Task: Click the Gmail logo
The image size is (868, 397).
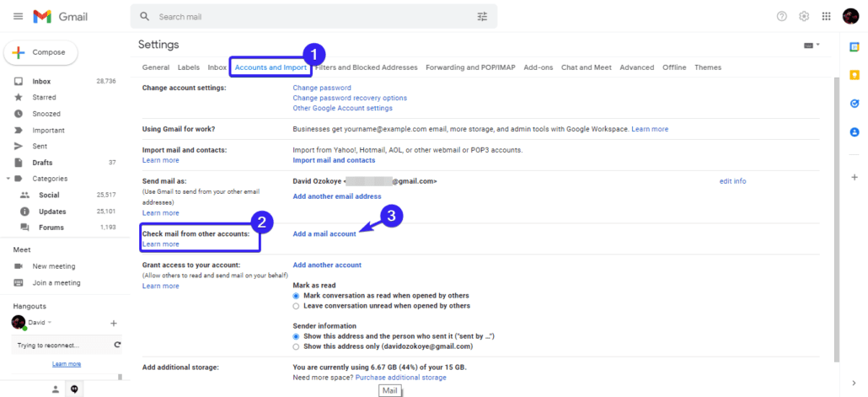Action: click(x=61, y=17)
